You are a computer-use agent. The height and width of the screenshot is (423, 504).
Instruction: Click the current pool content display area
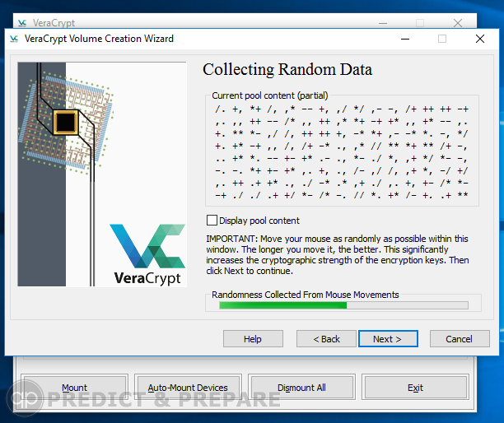click(x=342, y=152)
